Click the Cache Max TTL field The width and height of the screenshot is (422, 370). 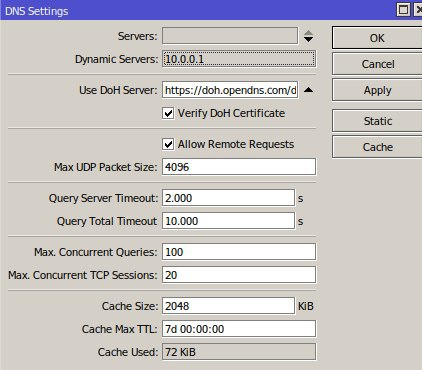point(239,329)
